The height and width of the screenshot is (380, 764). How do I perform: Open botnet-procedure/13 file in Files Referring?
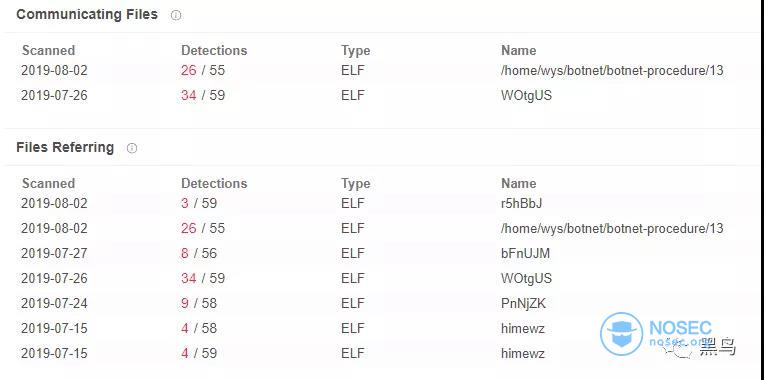click(612, 228)
